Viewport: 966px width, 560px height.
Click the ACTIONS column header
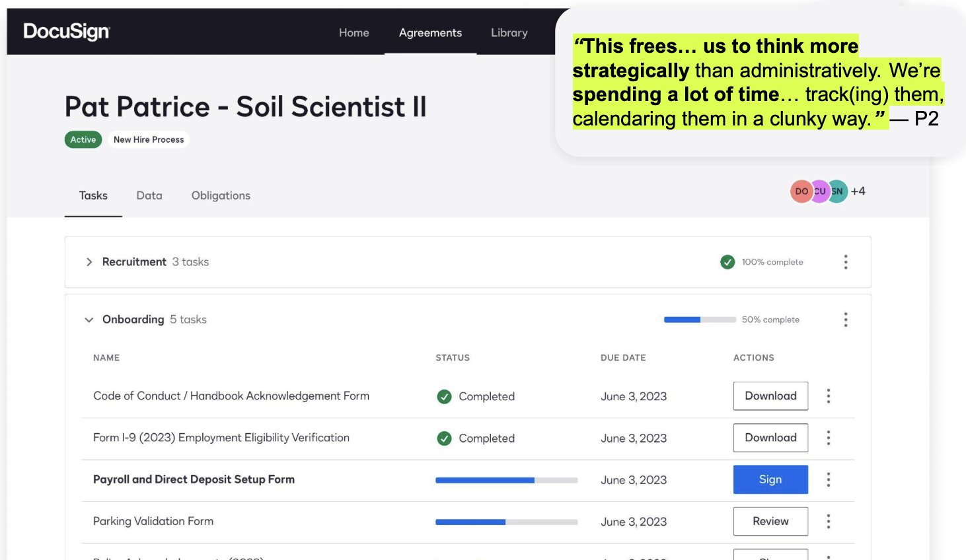(753, 358)
